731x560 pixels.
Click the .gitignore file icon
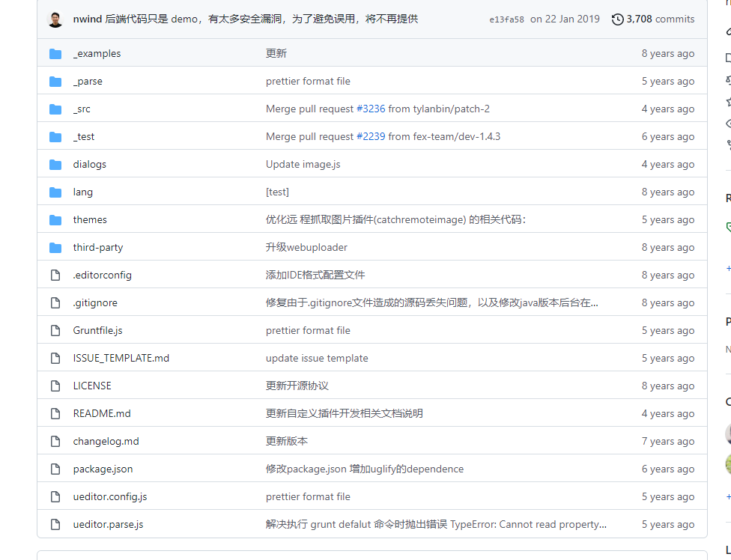(55, 302)
